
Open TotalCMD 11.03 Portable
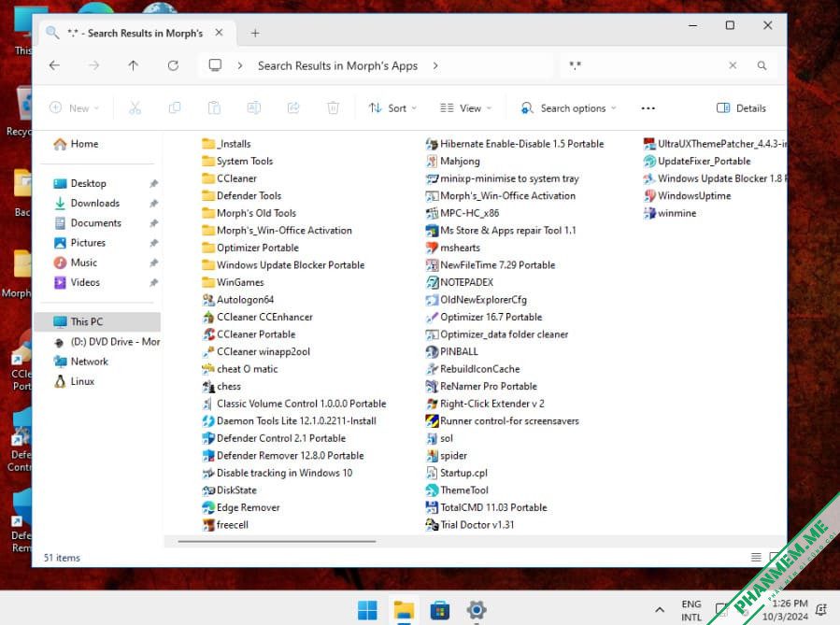click(487, 507)
